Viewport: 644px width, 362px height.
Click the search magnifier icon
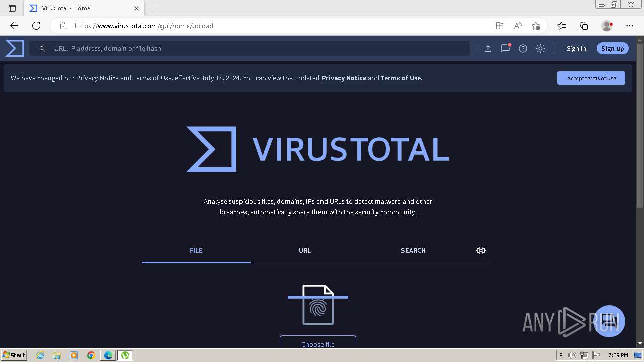42,48
